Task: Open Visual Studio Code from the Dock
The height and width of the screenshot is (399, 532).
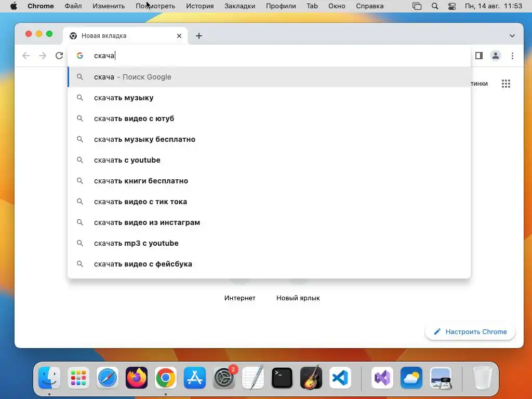Action: coord(340,378)
